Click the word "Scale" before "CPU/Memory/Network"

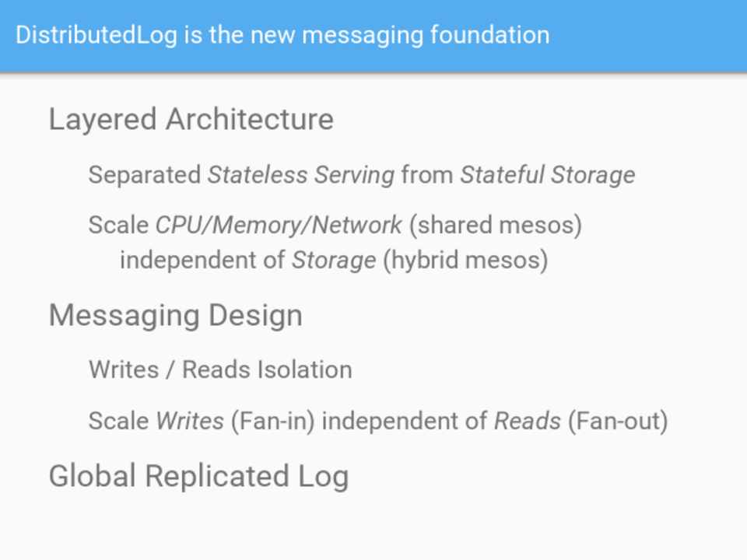[118, 225]
